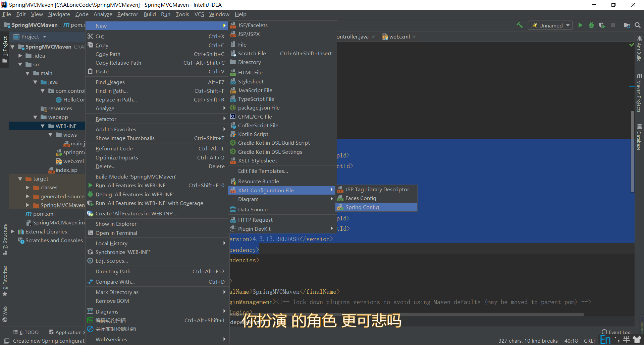Click Show in Explorer
Screen dimensions: 644x345
(x=157, y=224)
